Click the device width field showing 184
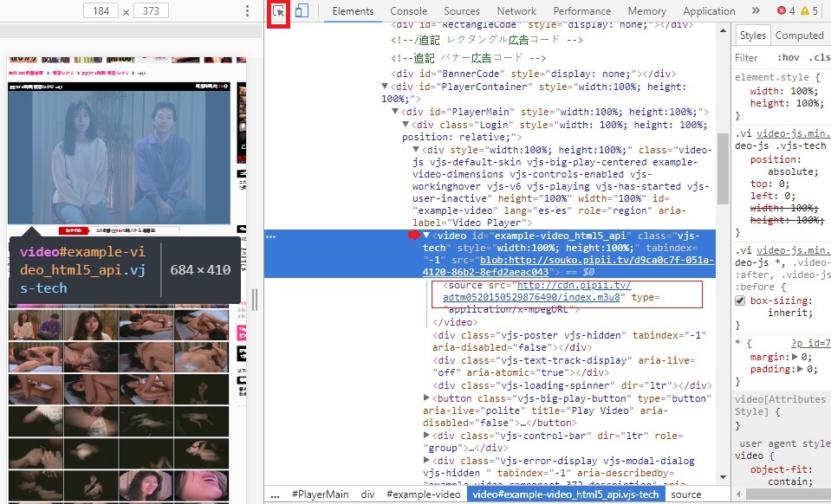 (101, 10)
